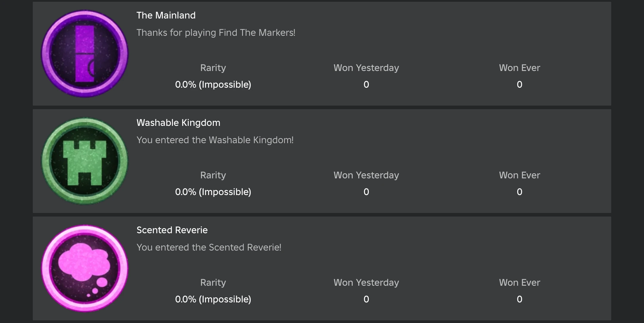Click the purple marker icon for The Mainland badge
The height and width of the screenshot is (323, 644).
(x=84, y=54)
